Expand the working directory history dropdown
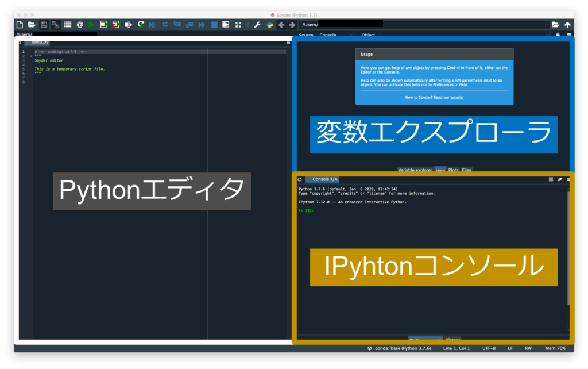588x369 pixels. coord(547,25)
